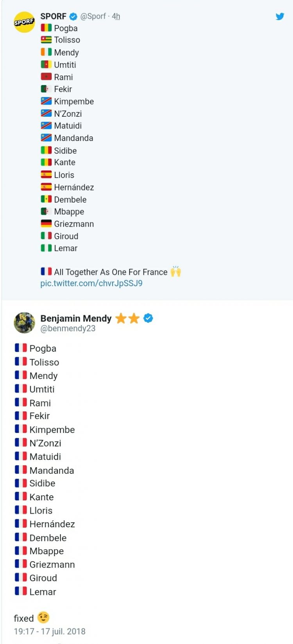Click SPORF's blue verified badge
This screenshot has height=644, width=293.
pos(73,16)
